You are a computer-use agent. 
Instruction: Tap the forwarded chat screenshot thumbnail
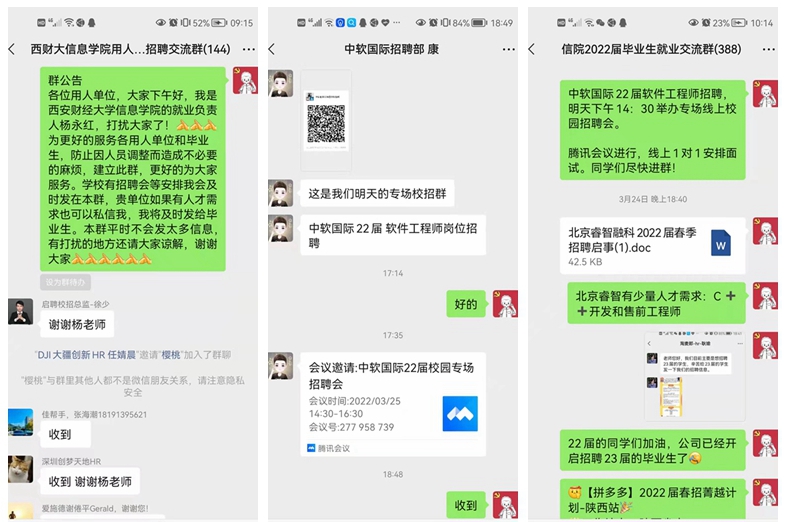pos(695,376)
